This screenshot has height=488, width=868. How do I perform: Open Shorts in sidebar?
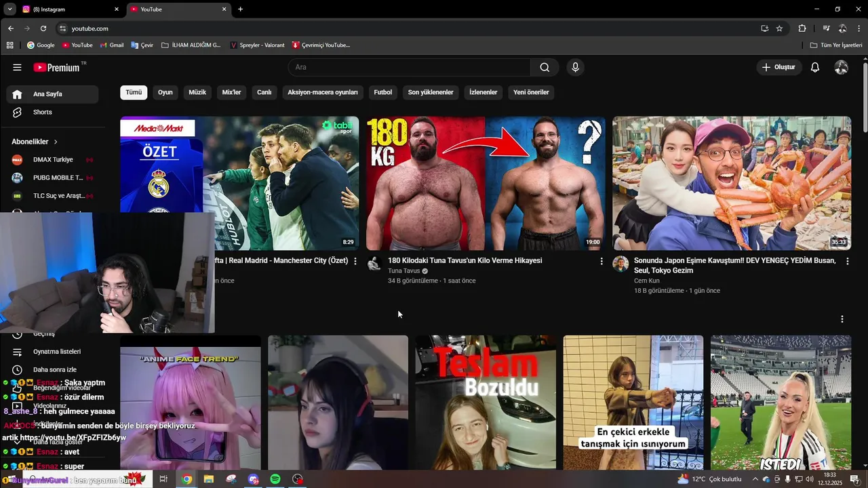(52, 112)
